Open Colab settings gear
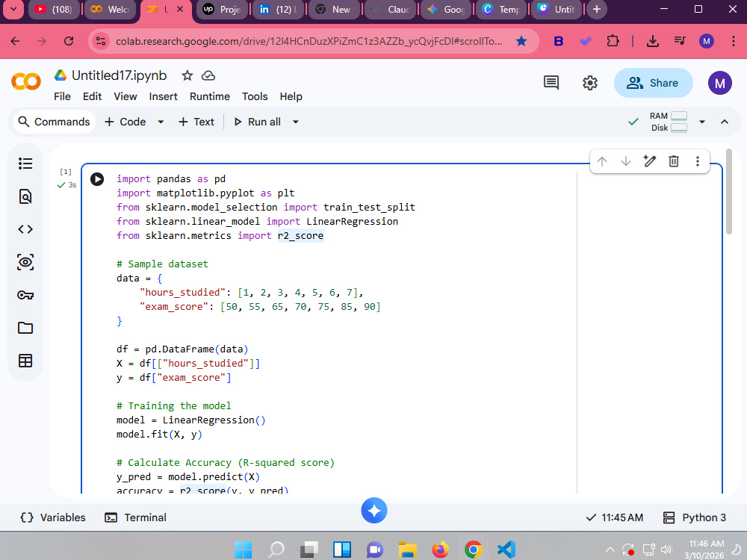 click(x=590, y=83)
